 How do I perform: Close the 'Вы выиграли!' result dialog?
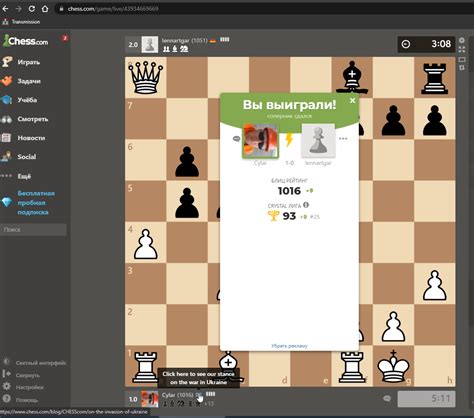pos(352,100)
